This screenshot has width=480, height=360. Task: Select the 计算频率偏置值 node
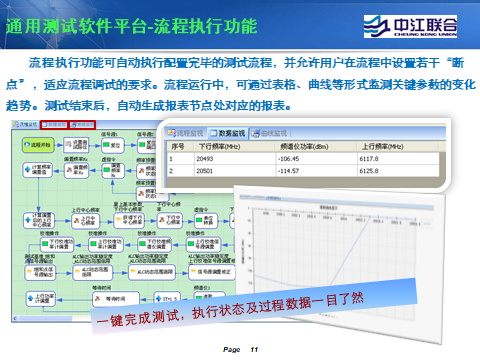coord(38,170)
